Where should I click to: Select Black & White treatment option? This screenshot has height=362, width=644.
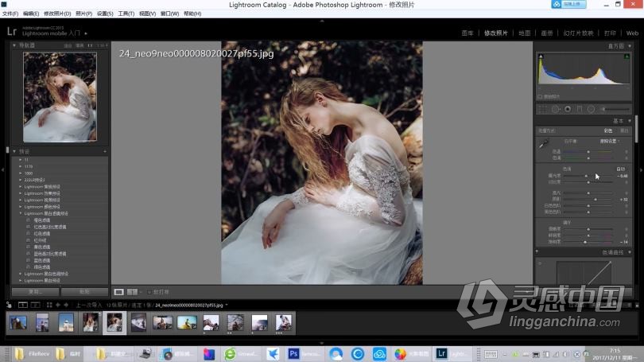[624, 130]
